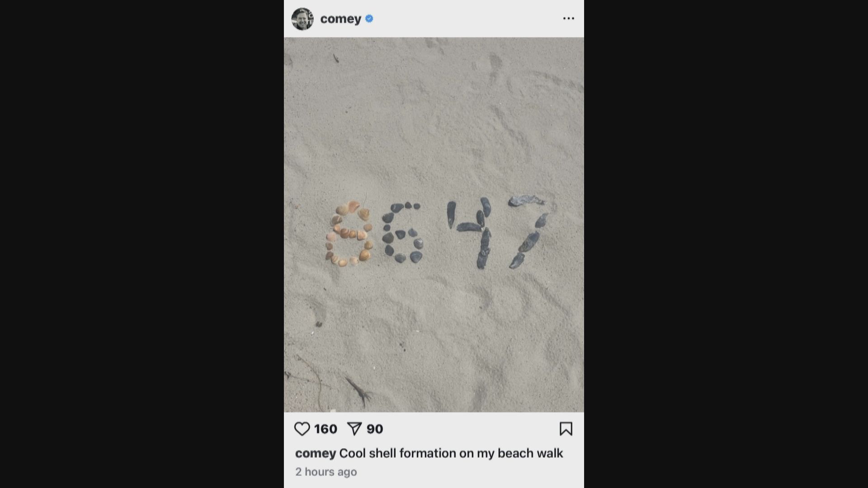This screenshot has width=868, height=488.
Task: Click the dark pebble digit 6 in photo
Action: pos(402,233)
